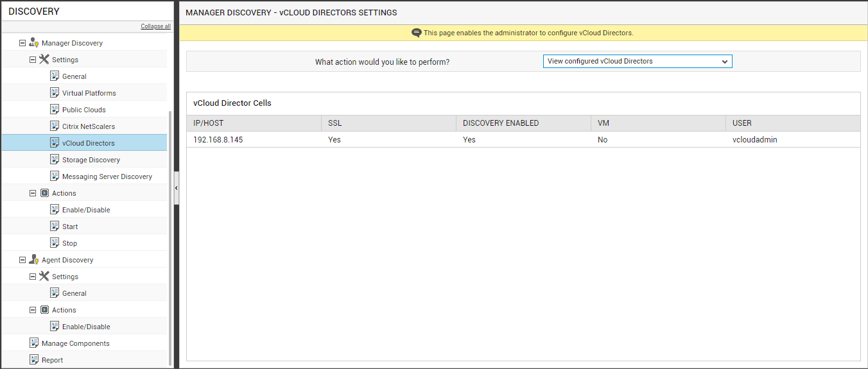Click the page icon next to Manage Components
This screenshot has width=868, height=369.
[x=34, y=343]
